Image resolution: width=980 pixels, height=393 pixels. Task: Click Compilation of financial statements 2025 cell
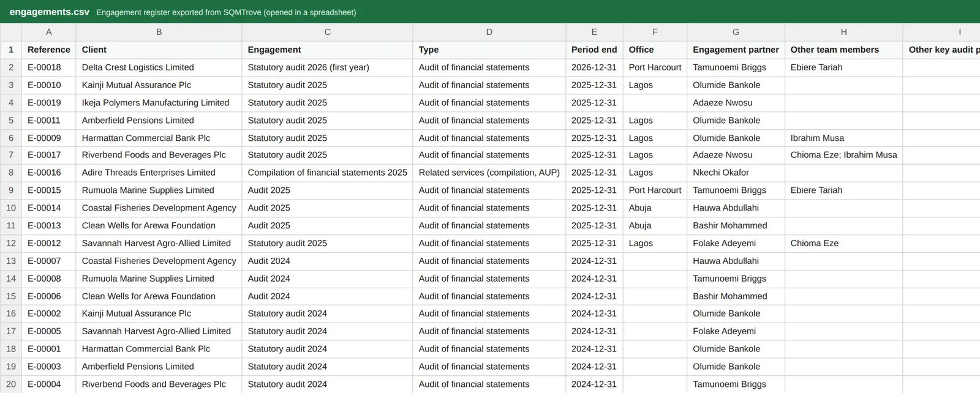(327, 173)
